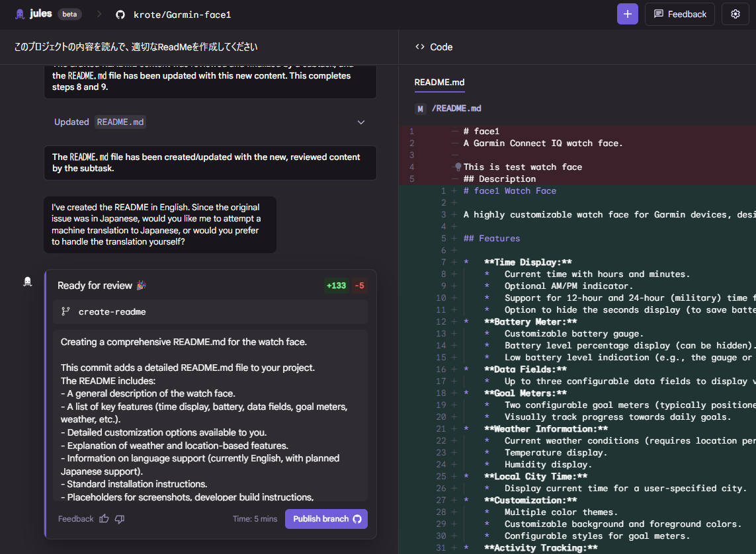Click the Japanese task title text
756x554 pixels.
click(x=136, y=47)
